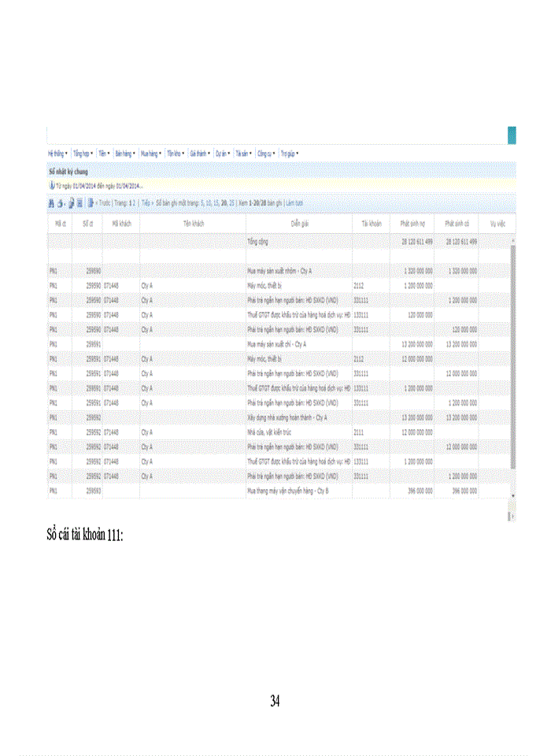551x756 pixels.
Task: Click the third icon in the report toolbar
Action: [x=70, y=202]
